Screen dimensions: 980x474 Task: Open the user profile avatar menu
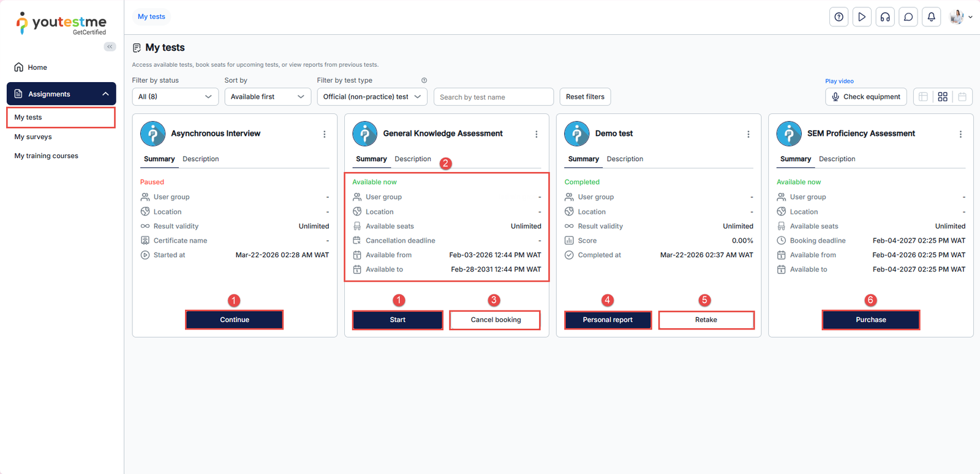click(960, 17)
